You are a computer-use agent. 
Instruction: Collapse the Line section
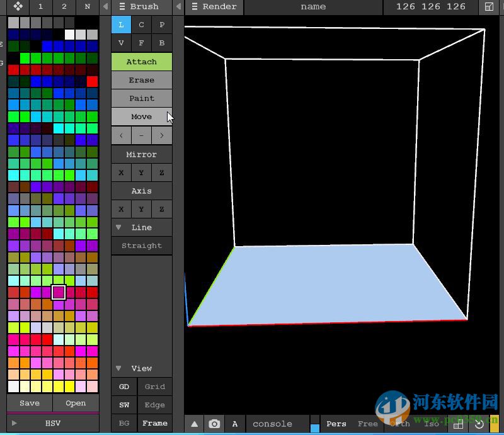click(x=118, y=227)
